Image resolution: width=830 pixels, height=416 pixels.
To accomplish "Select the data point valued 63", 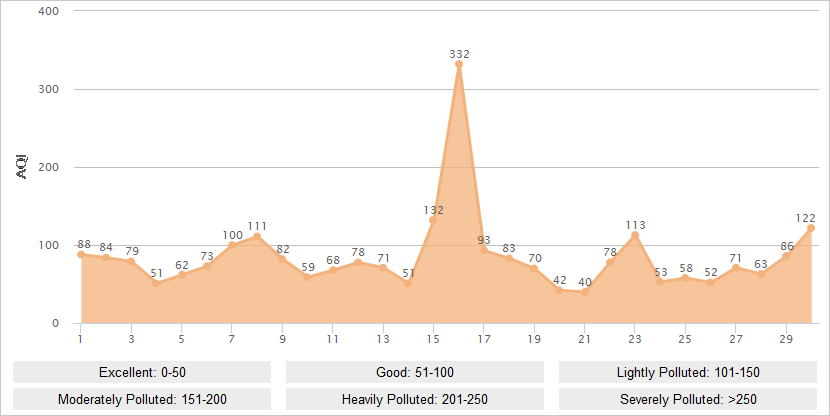I will (x=761, y=274).
